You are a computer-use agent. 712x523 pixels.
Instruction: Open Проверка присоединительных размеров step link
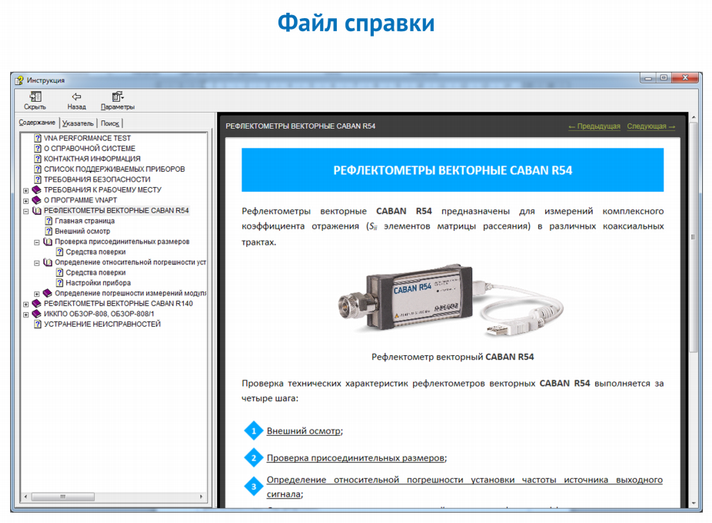pyautogui.click(x=356, y=458)
